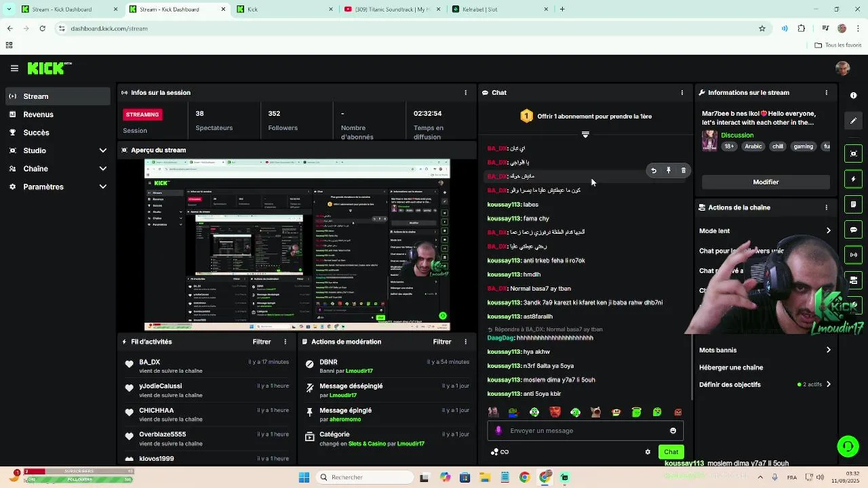Click the gaming tag chip
Screen dimensions: 868x488
(x=803, y=146)
